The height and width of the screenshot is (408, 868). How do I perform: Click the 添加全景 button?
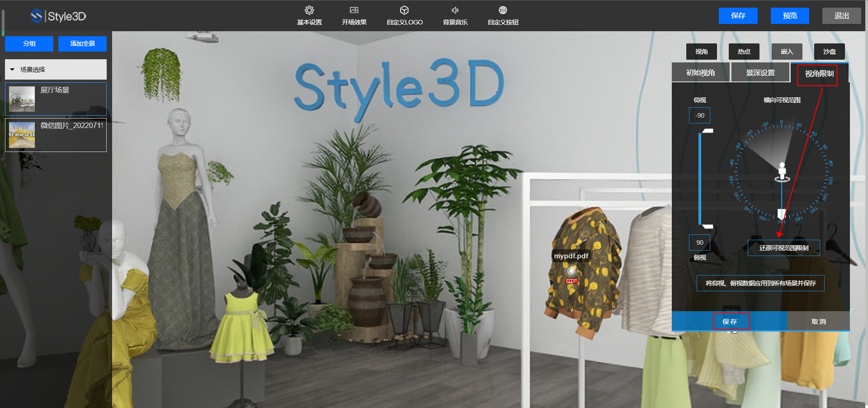point(82,44)
